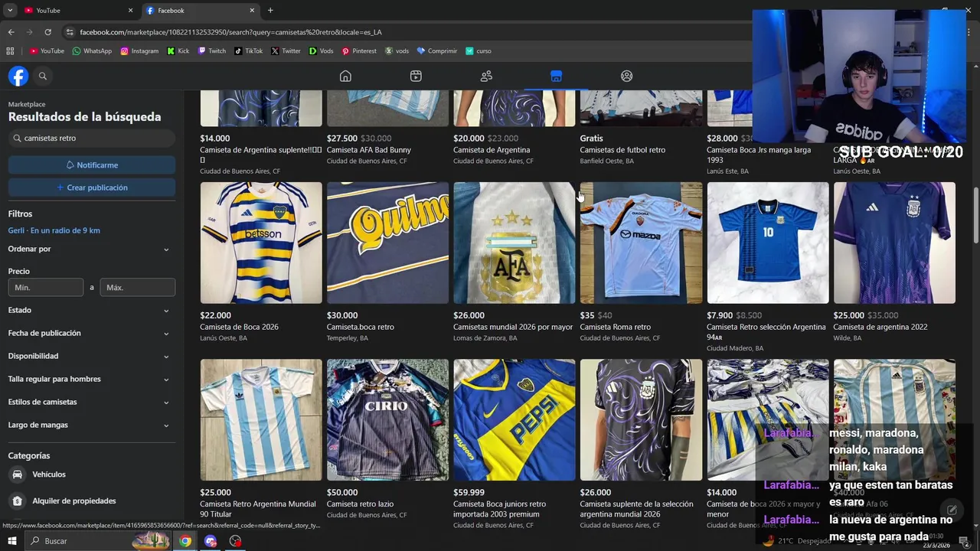Open a new browser tab
Screen dimensions: 980x551
point(270,10)
